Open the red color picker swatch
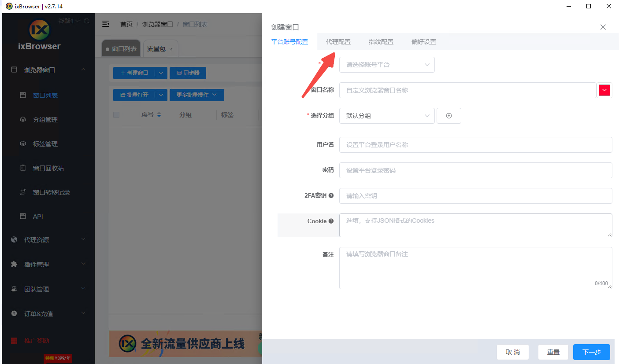 click(604, 90)
